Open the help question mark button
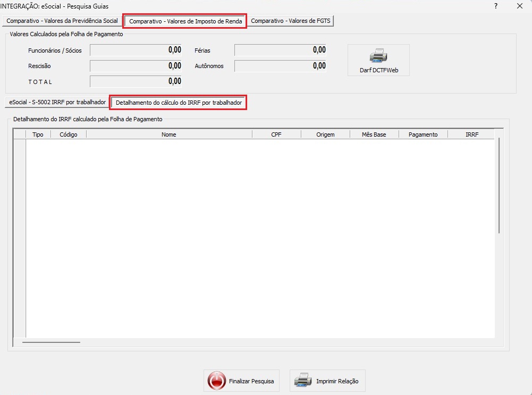532x395 pixels. (x=496, y=6)
